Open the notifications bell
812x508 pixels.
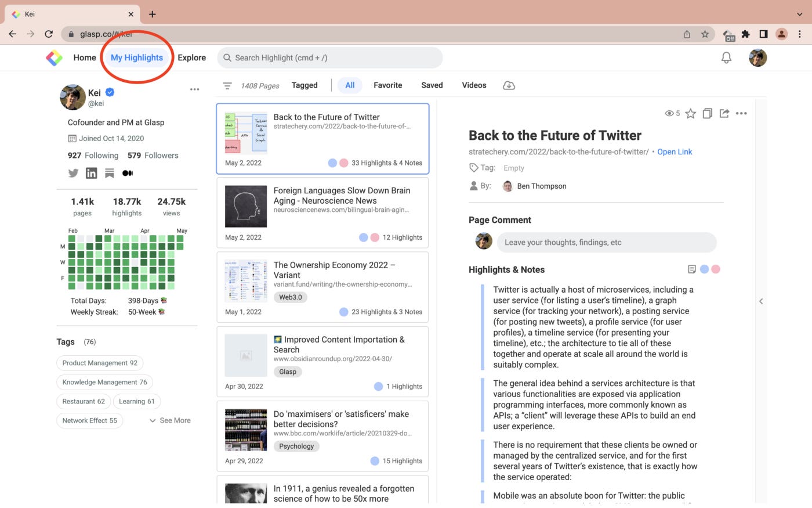726,57
